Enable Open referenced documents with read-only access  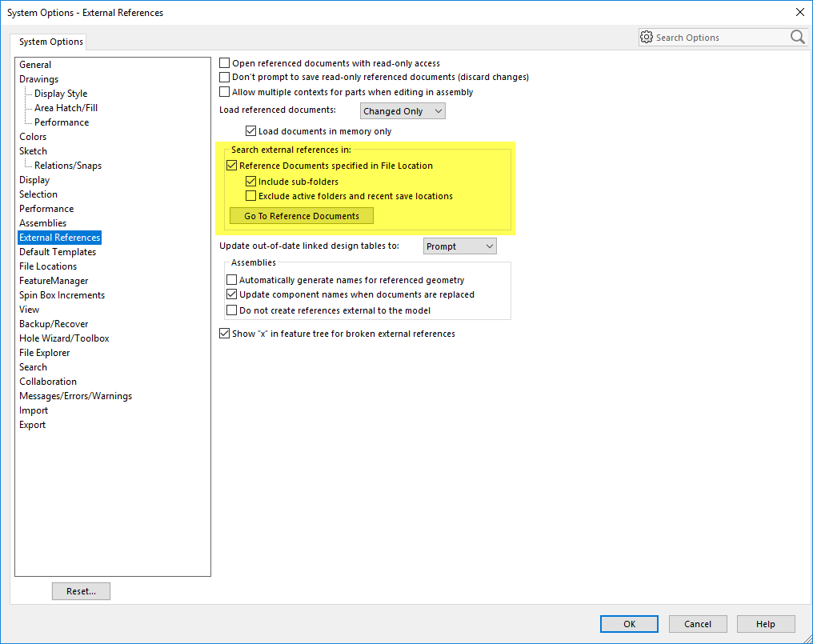point(225,63)
